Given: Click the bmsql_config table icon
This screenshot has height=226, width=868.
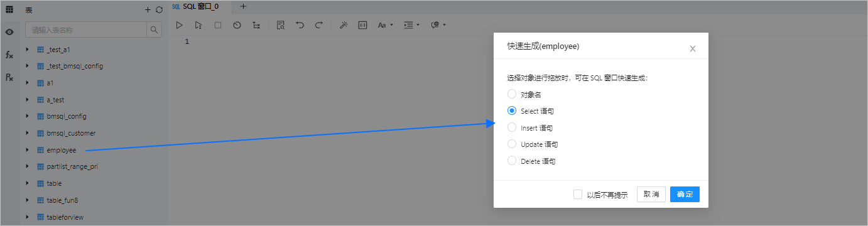Looking at the screenshot, I should [40, 116].
